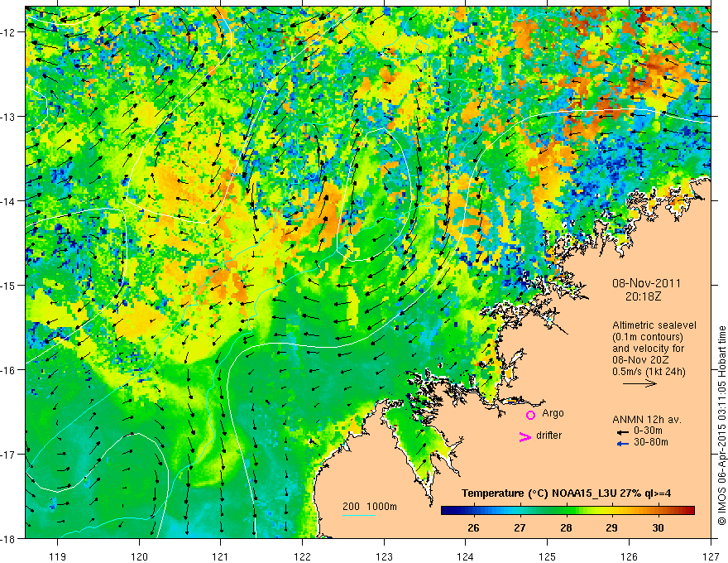This screenshot has width=728, height=563.
Task: Click the latitude axis label -16
Action: pyautogui.click(x=9, y=370)
